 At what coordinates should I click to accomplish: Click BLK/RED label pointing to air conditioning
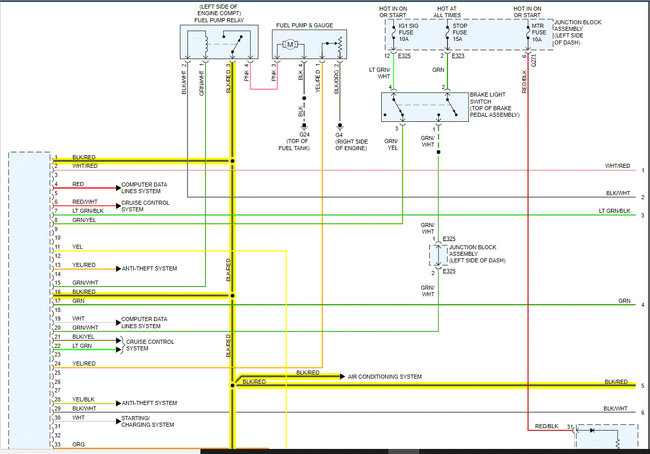point(308,373)
